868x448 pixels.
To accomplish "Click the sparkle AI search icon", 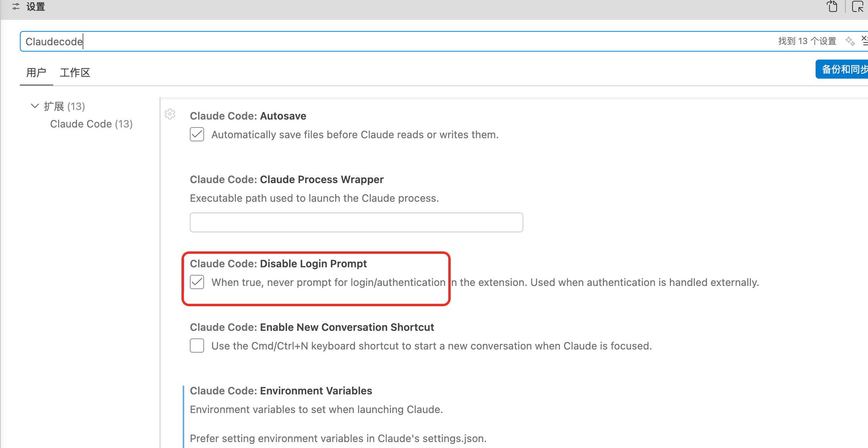I will (x=850, y=41).
